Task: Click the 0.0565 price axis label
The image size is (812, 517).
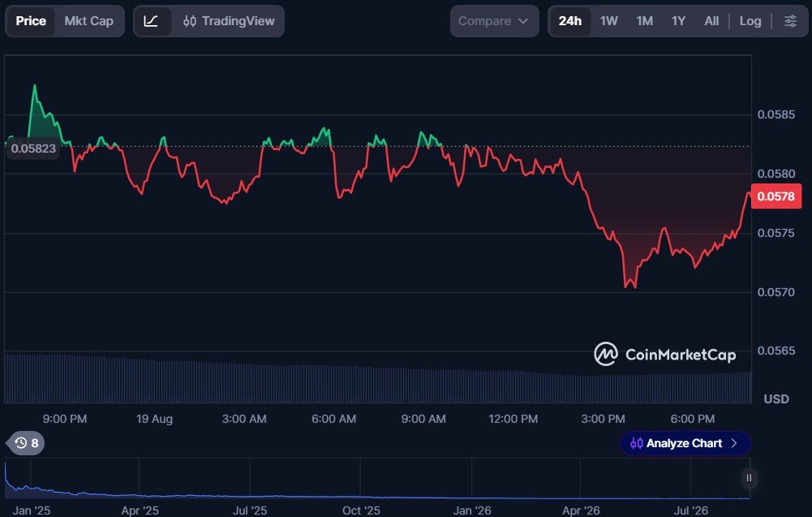Action: click(x=775, y=351)
